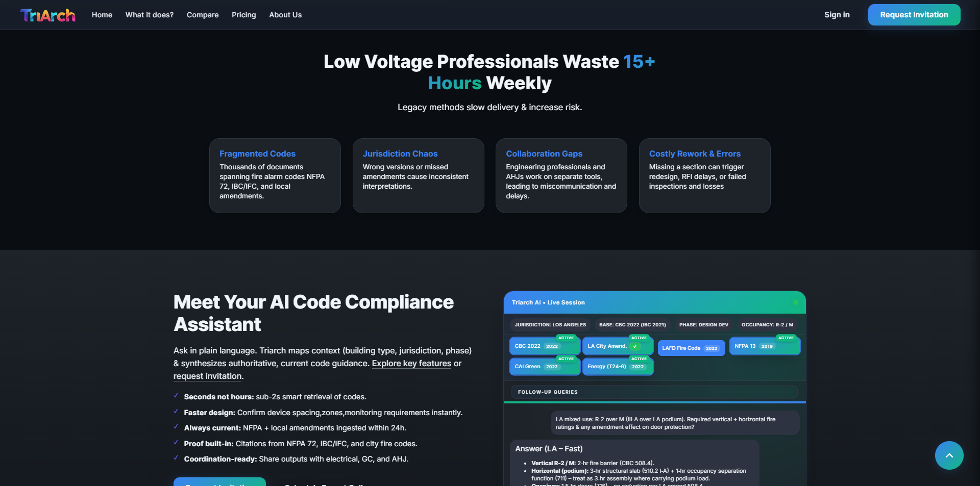Expand the Follow-Up Queries section

pyautogui.click(x=654, y=392)
